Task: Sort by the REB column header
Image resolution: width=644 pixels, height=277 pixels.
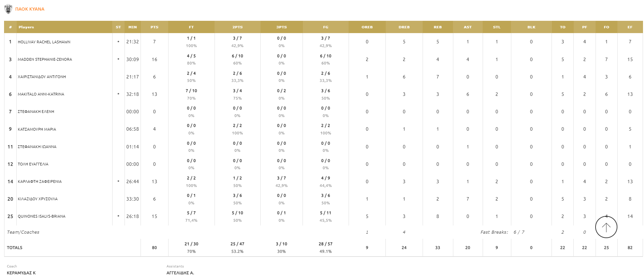Action: [x=437, y=27]
